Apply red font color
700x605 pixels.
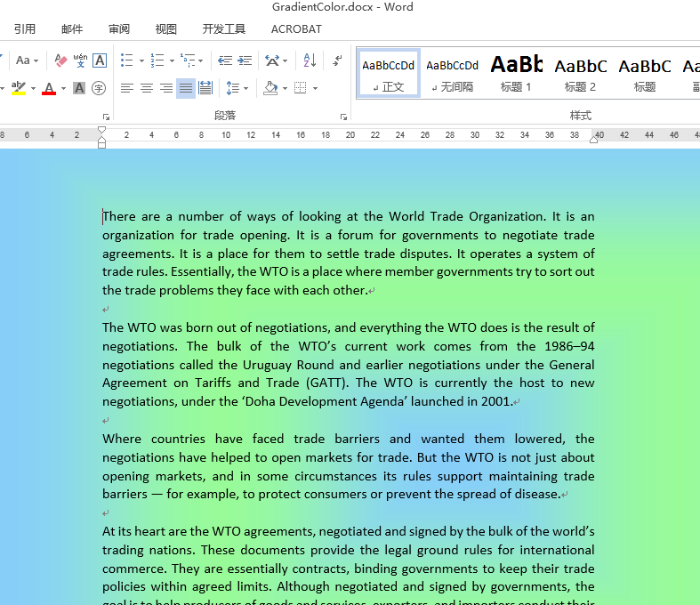(49, 88)
